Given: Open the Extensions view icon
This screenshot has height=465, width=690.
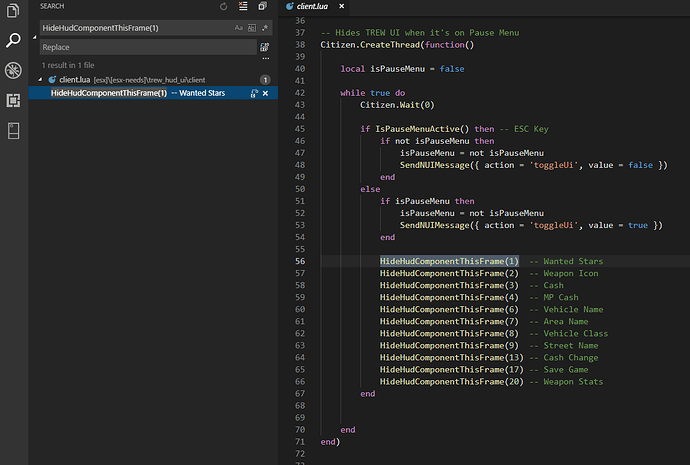Looking at the screenshot, I should coord(13,100).
